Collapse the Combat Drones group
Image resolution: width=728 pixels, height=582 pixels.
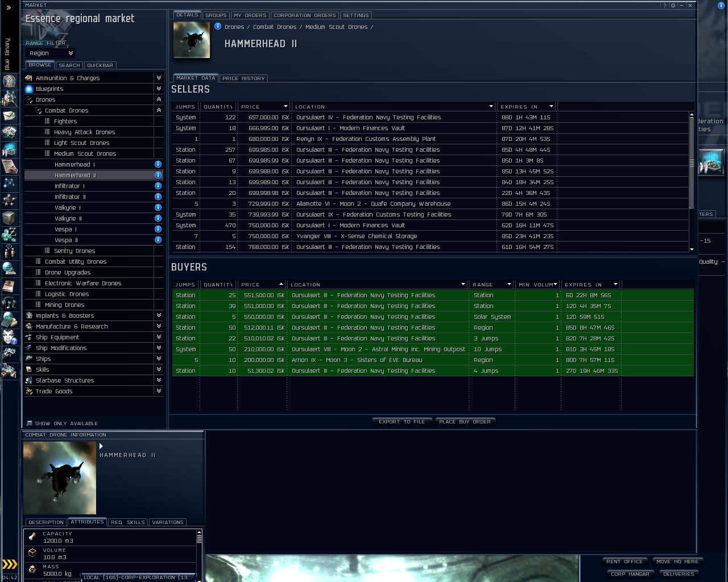coord(159,110)
